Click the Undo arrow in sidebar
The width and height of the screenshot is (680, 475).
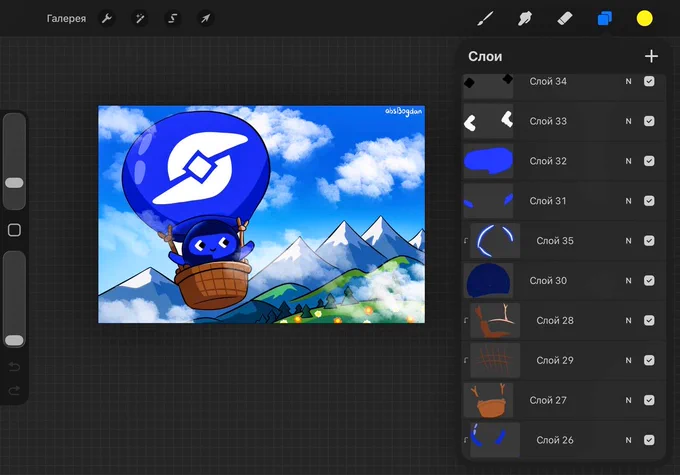click(14, 367)
